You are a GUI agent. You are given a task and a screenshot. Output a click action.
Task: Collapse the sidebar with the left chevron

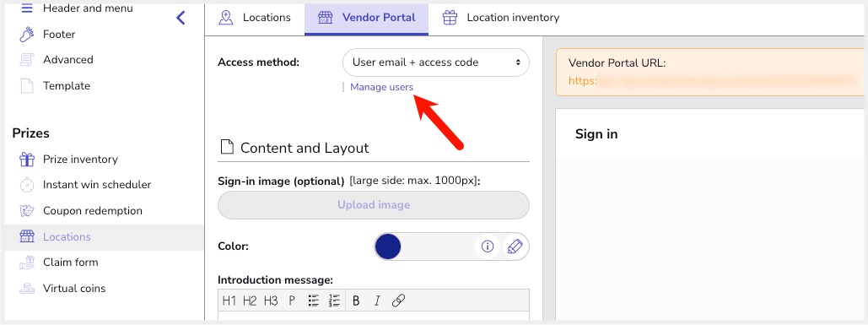181,18
